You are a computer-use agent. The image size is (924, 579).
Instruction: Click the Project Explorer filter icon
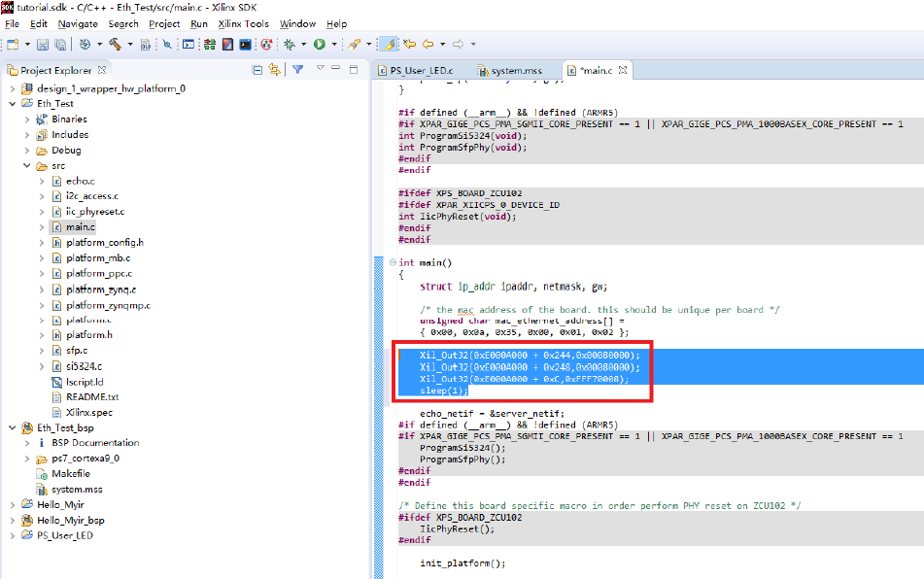(x=297, y=70)
